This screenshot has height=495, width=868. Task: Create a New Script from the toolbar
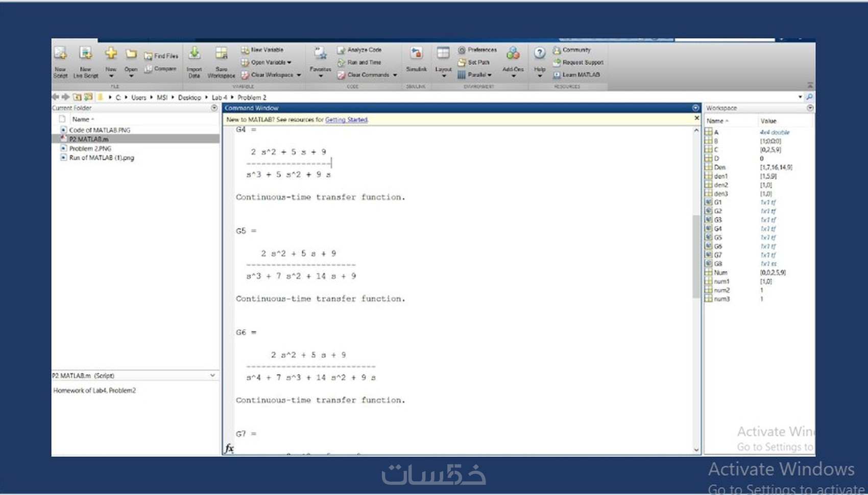(60, 62)
